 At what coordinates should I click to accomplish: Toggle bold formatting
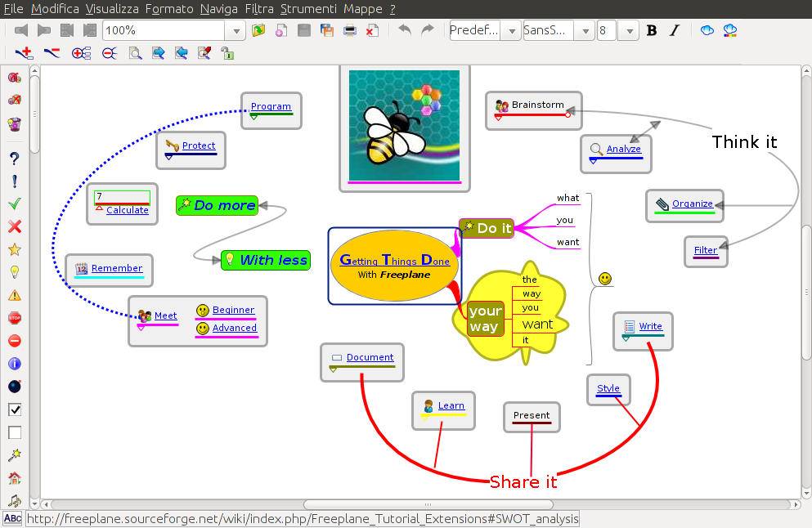click(x=652, y=30)
